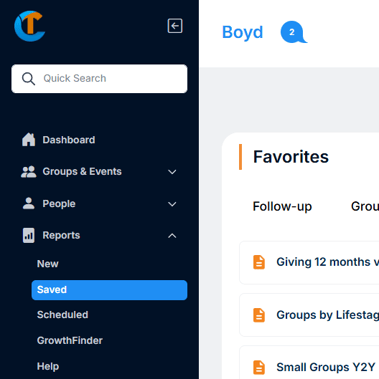The height and width of the screenshot is (379, 379).
Task: Click the Dashboard house icon
Action: pyautogui.click(x=29, y=140)
